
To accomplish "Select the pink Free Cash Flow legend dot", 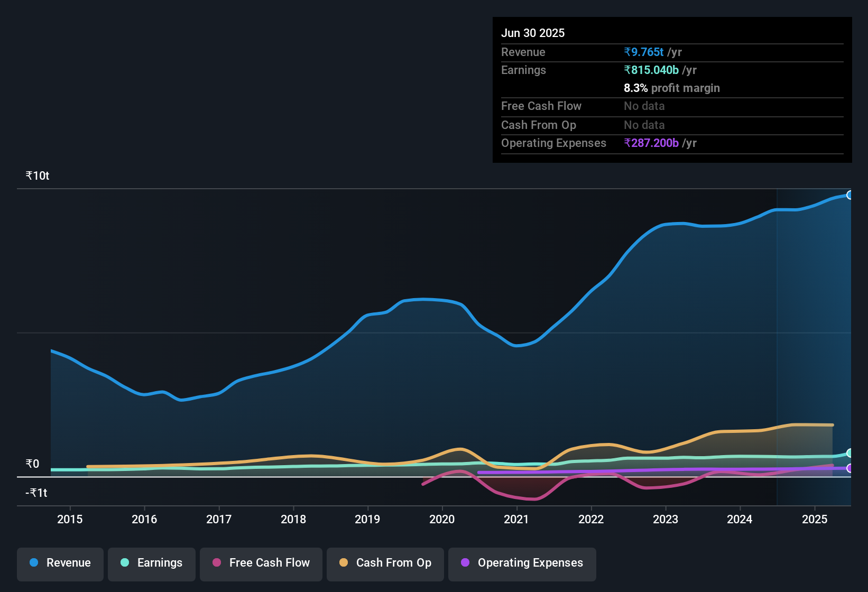I will (x=216, y=563).
